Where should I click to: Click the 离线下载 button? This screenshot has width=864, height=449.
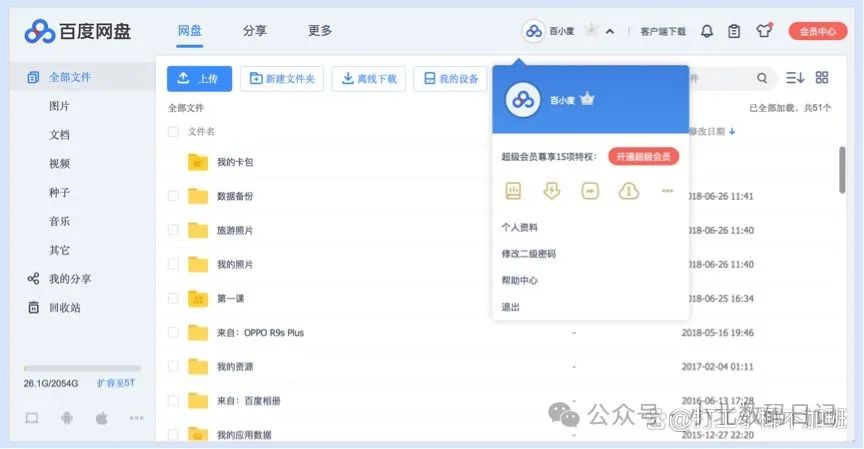369,79
